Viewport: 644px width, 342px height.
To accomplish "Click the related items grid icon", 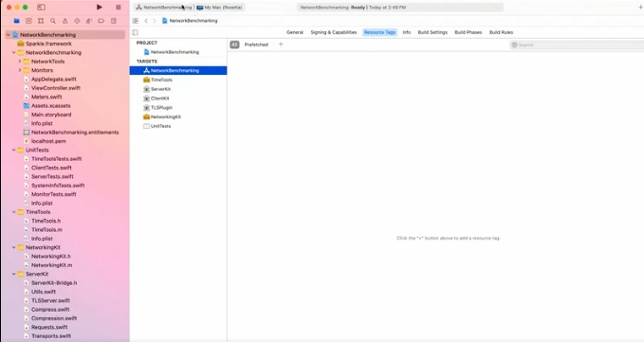I will pyautogui.click(x=136, y=21).
